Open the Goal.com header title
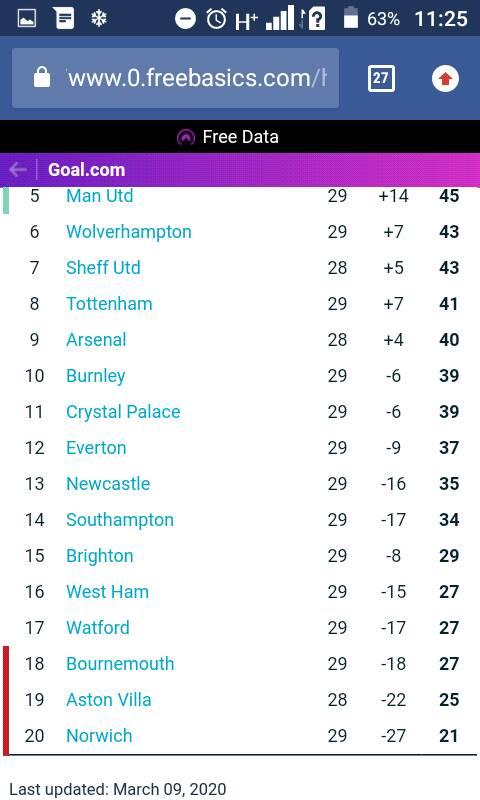Screen dimensions: 480x800 click(x=87, y=169)
